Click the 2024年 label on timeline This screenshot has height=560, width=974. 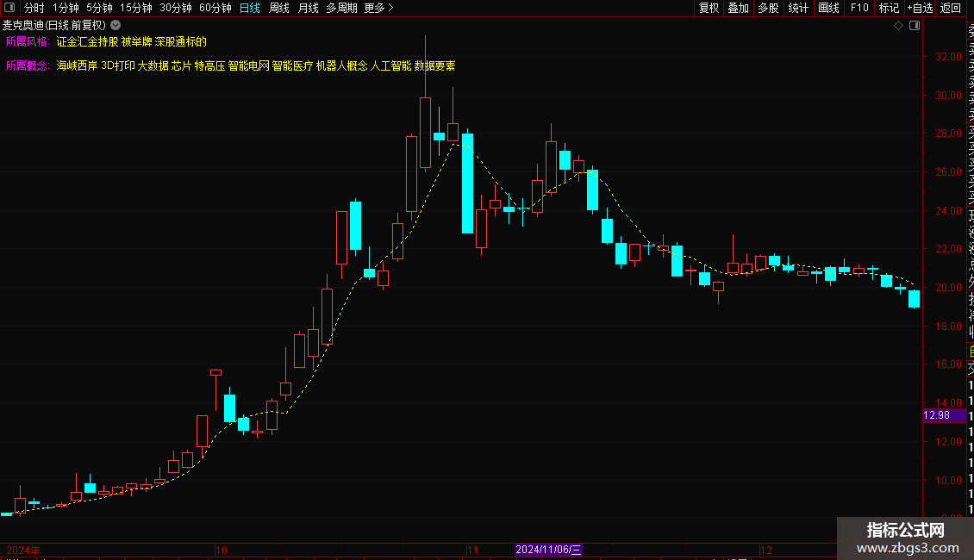coord(23,550)
